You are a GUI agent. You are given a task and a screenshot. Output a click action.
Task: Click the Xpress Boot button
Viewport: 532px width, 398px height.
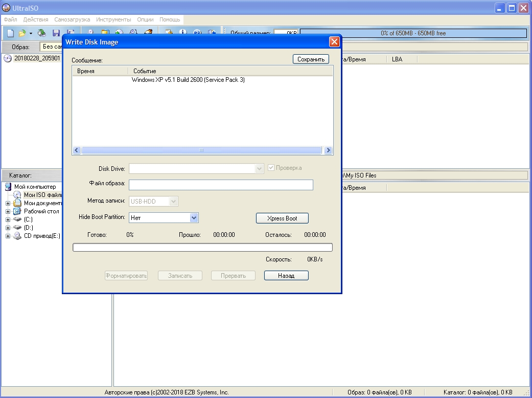(x=282, y=218)
